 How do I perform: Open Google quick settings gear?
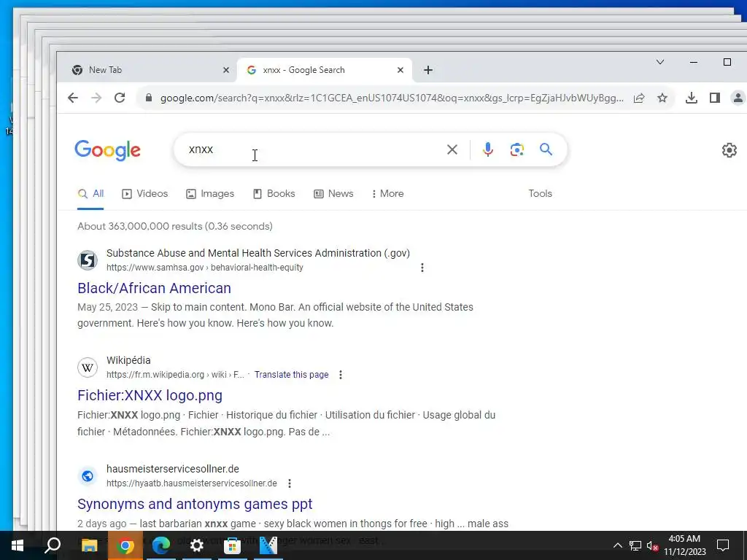[x=729, y=150]
